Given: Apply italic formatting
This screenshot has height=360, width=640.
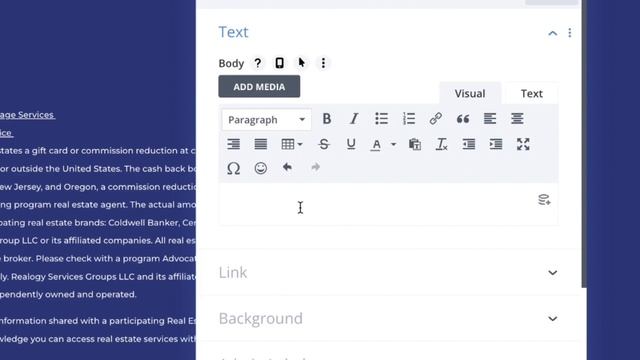Looking at the screenshot, I should pos(354,119).
